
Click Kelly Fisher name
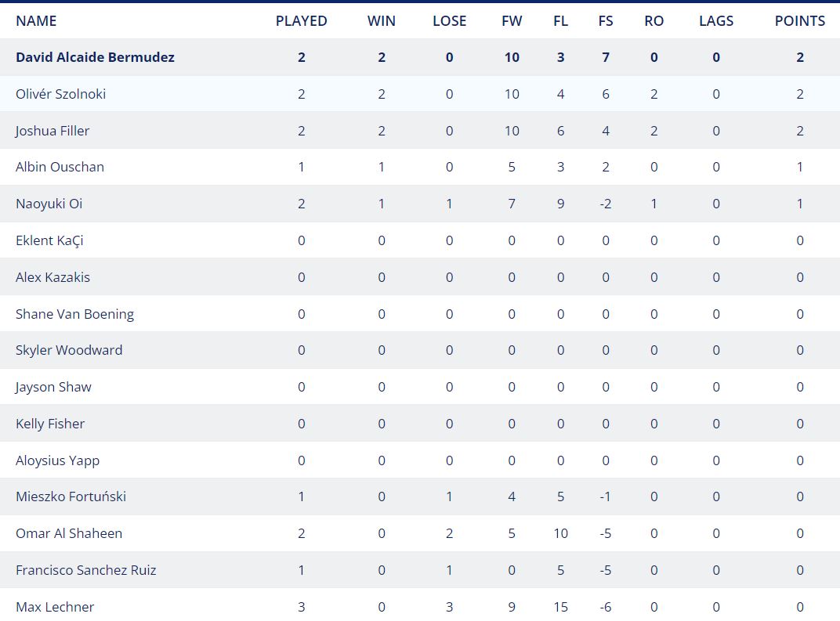point(50,424)
